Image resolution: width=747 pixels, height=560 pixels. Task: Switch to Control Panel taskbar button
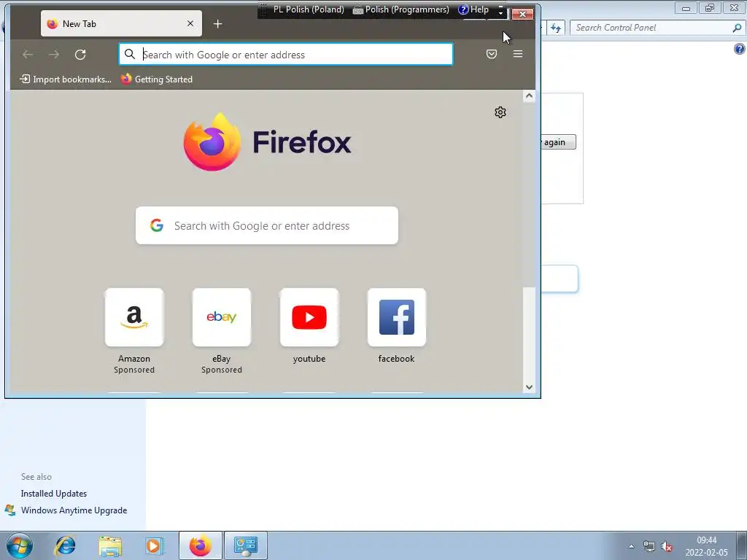click(246, 545)
